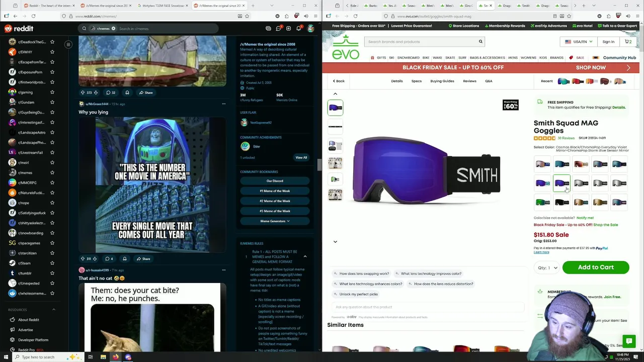The image size is (644, 362).
Task: Star the r/gaming community
Action: click(x=52, y=92)
